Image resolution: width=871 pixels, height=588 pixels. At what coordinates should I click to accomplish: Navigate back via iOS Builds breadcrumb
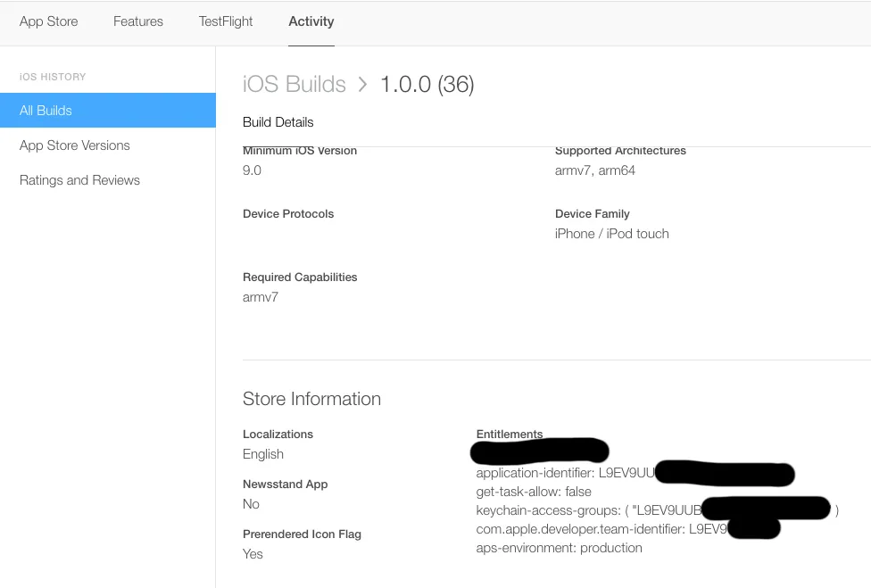[x=294, y=84]
